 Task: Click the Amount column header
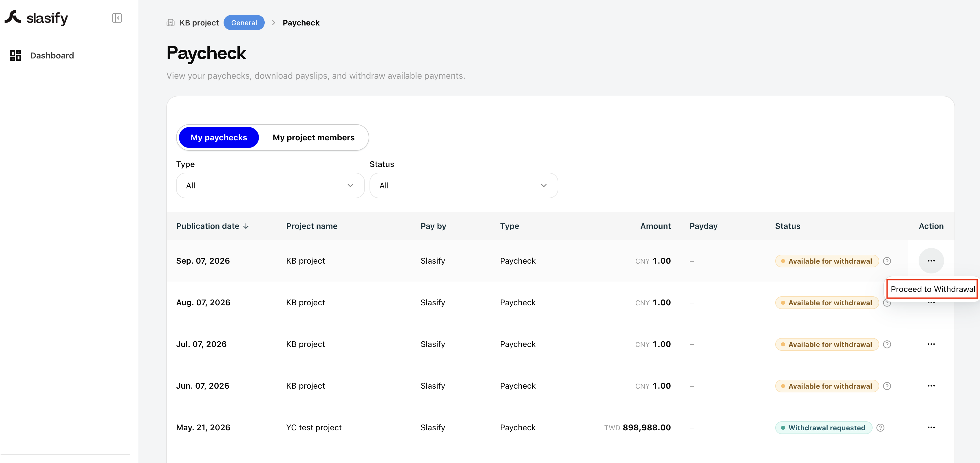(x=655, y=226)
